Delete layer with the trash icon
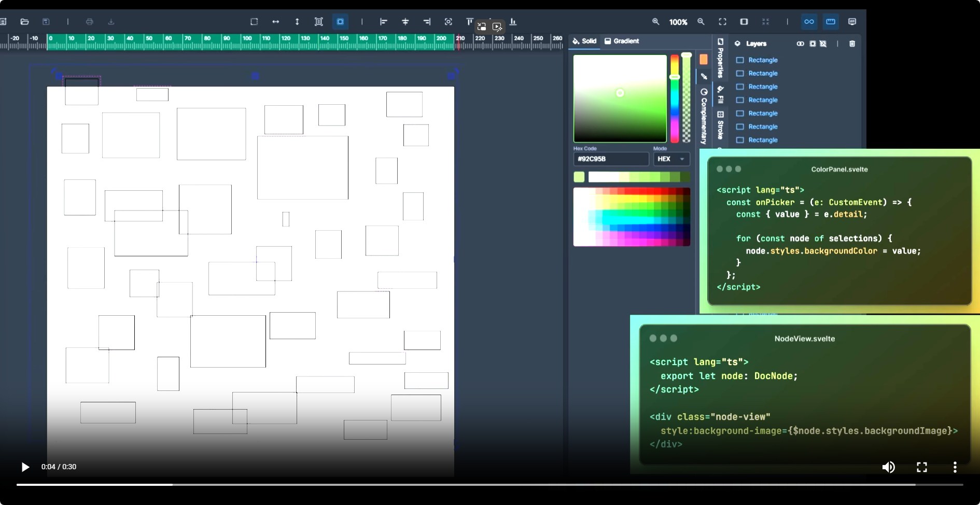The width and height of the screenshot is (980, 505). coord(852,44)
